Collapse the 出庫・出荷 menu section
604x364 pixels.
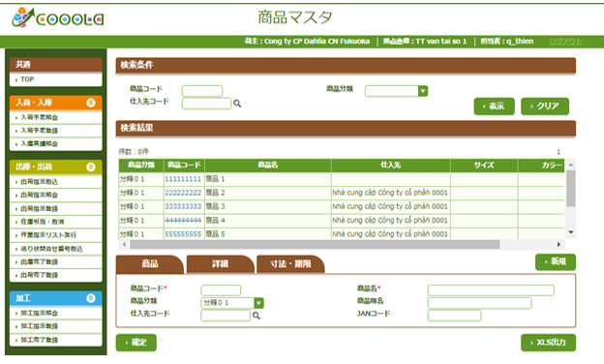click(91, 167)
